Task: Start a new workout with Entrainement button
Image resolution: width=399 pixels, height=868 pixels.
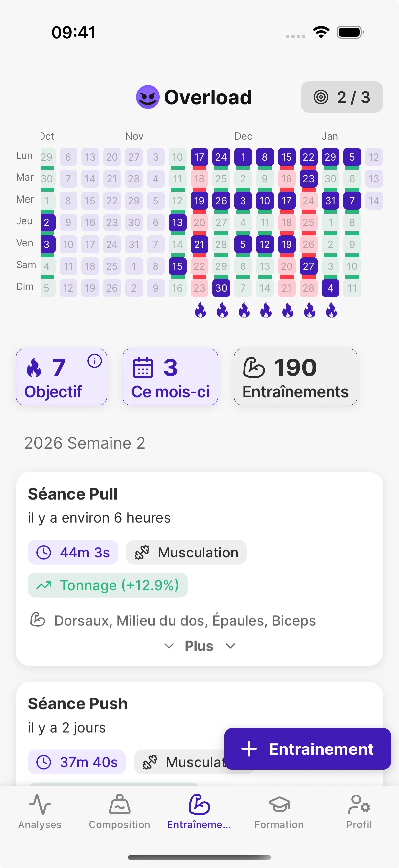Action: [307, 749]
